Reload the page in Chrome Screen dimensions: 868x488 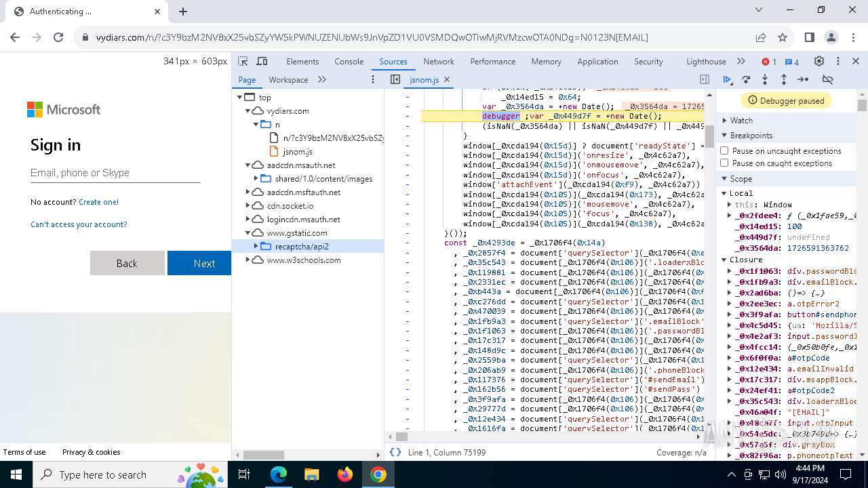pyautogui.click(x=58, y=37)
